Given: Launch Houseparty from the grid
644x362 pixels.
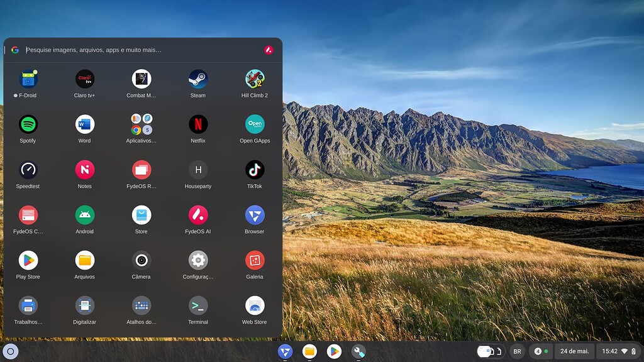Looking at the screenshot, I should point(197,170).
